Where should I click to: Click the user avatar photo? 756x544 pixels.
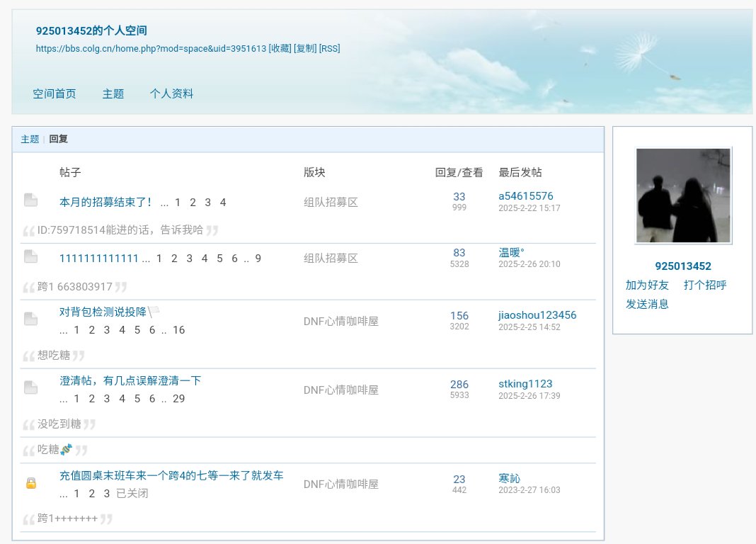683,195
